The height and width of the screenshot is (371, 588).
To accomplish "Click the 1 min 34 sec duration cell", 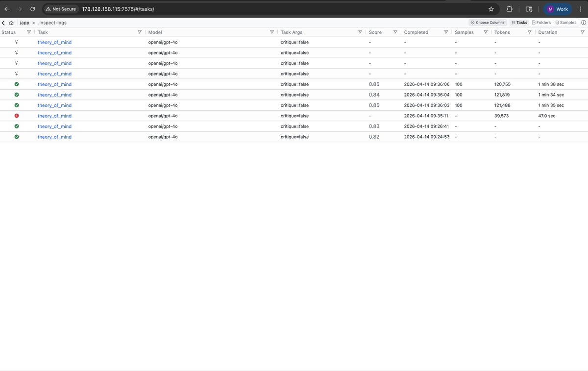I will point(551,95).
